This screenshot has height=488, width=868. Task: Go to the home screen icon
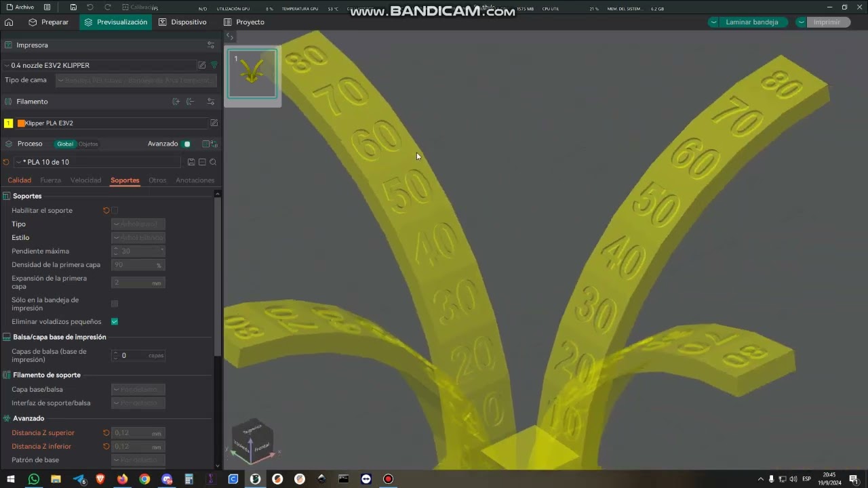[x=9, y=22]
